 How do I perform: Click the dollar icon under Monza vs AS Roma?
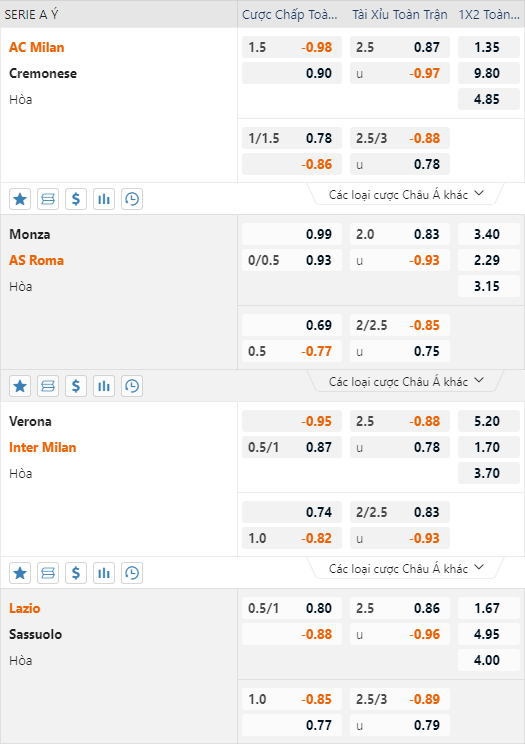[x=76, y=386]
